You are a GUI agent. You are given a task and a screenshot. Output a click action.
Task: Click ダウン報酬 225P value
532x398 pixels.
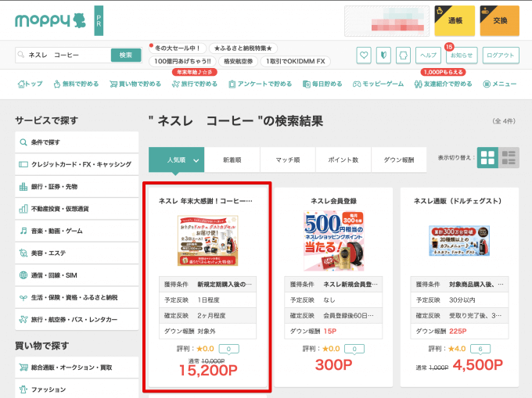[458, 332]
